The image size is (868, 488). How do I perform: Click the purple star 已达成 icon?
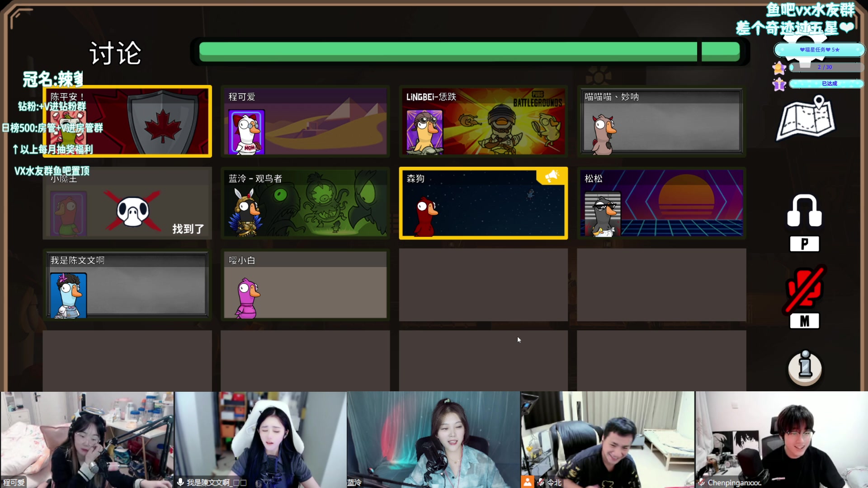pyautogui.click(x=779, y=84)
